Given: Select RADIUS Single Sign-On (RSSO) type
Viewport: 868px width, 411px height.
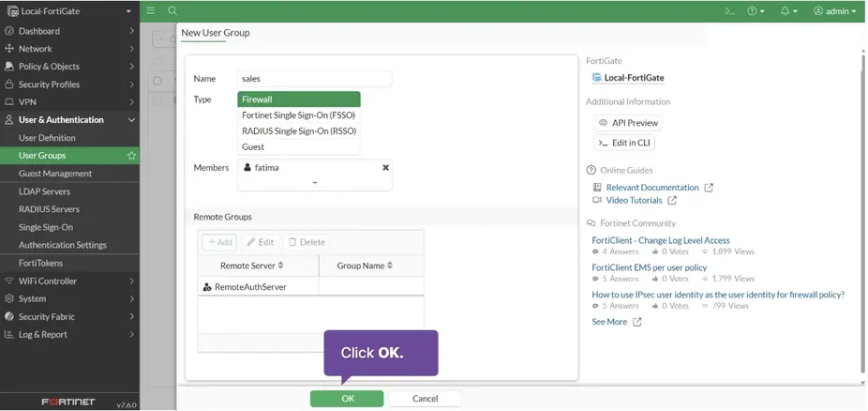Looking at the screenshot, I should [299, 131].
